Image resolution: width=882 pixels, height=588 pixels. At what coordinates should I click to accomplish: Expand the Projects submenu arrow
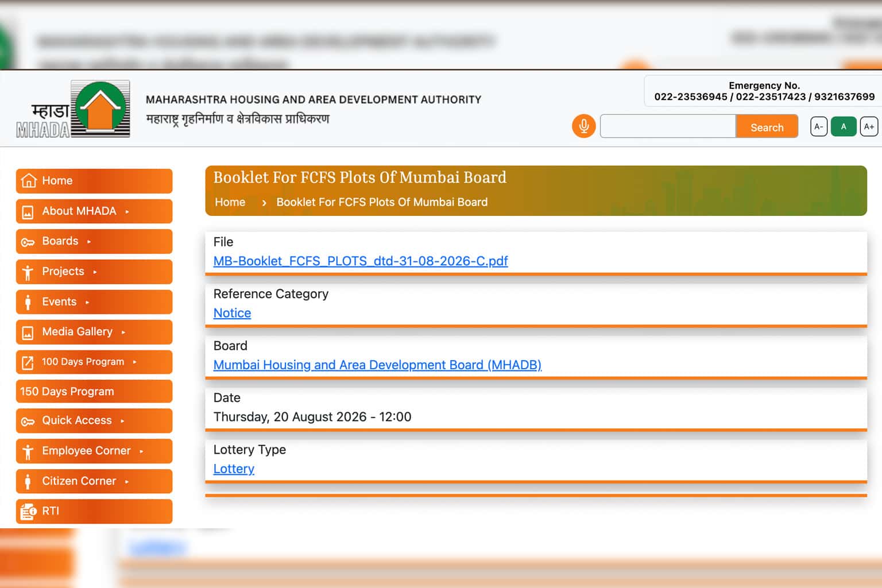tap(95, 272)
